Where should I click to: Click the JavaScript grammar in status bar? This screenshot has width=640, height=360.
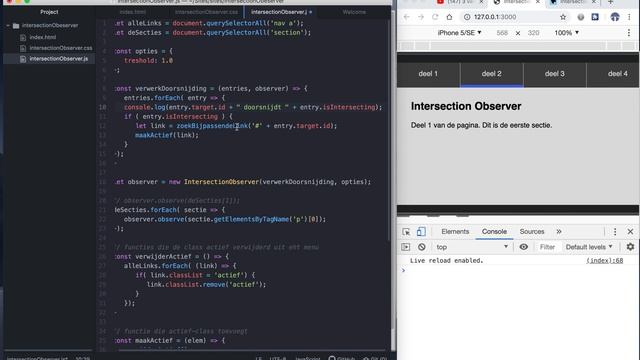[x=308, y=358]
